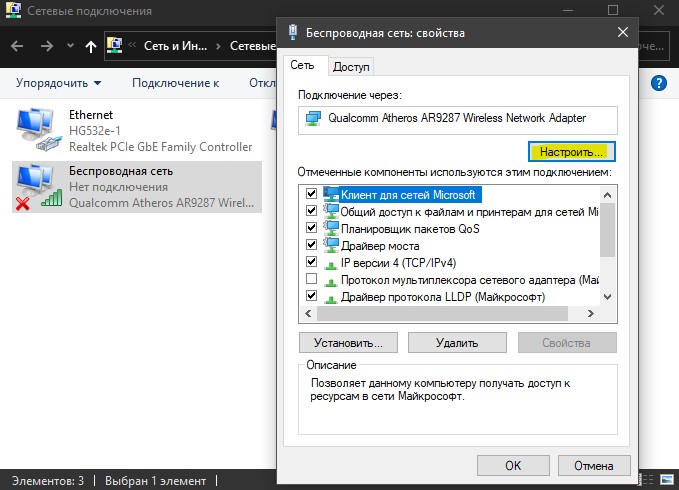Click the Отмена button
Screen dimensions: 679x490
pos(594,466)
